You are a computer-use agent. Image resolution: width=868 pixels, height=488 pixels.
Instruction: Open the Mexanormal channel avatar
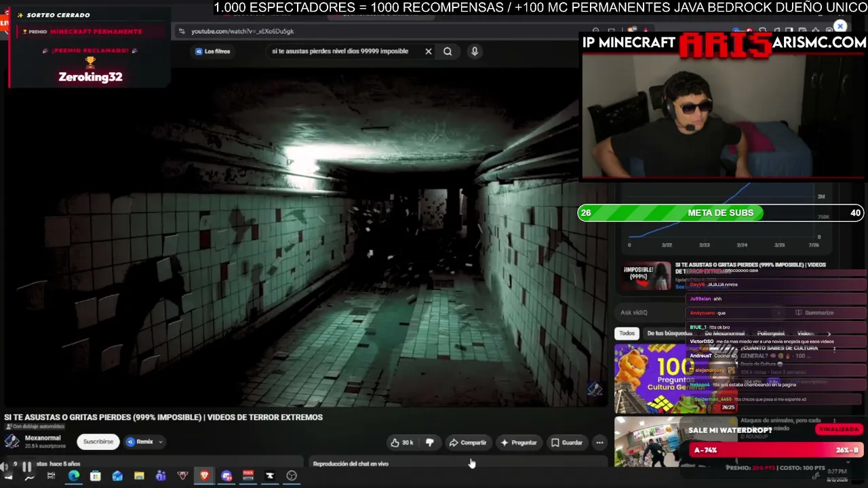12,441
